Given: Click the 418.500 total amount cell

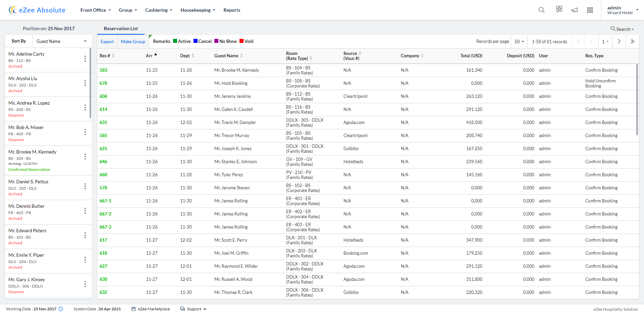Looking at the screenshot, I should (x=474, y=122).
